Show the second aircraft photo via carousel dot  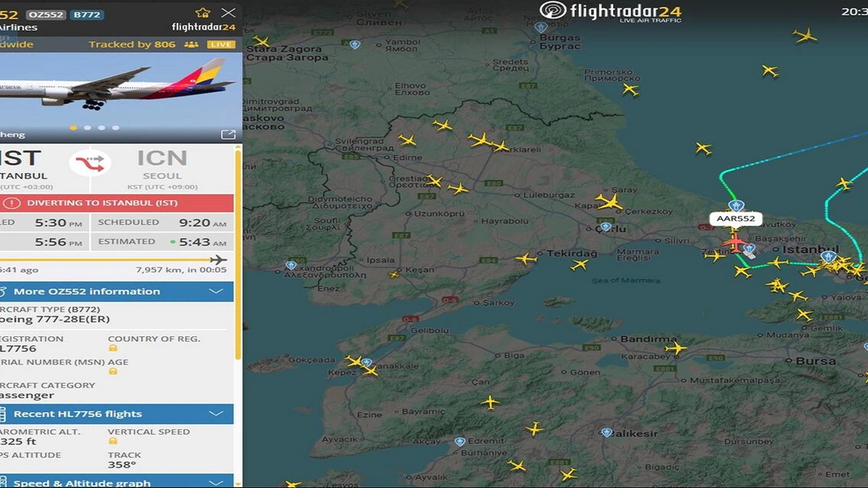[87, 127]
